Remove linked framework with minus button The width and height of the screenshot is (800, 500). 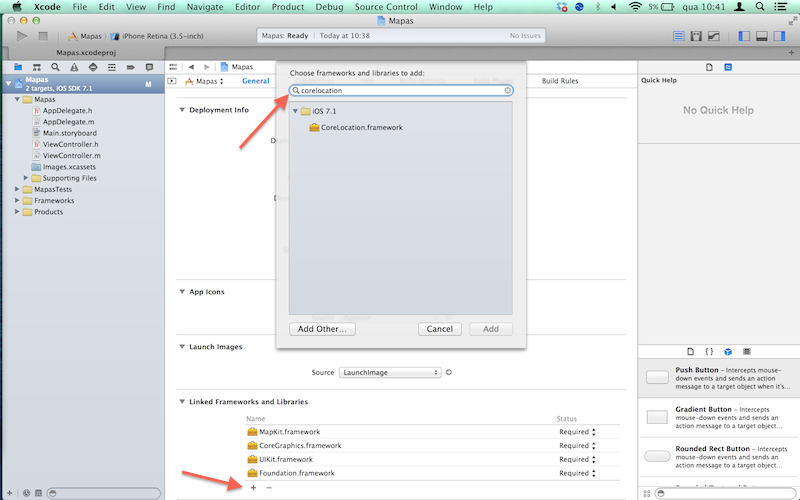[x=269, y=488]
